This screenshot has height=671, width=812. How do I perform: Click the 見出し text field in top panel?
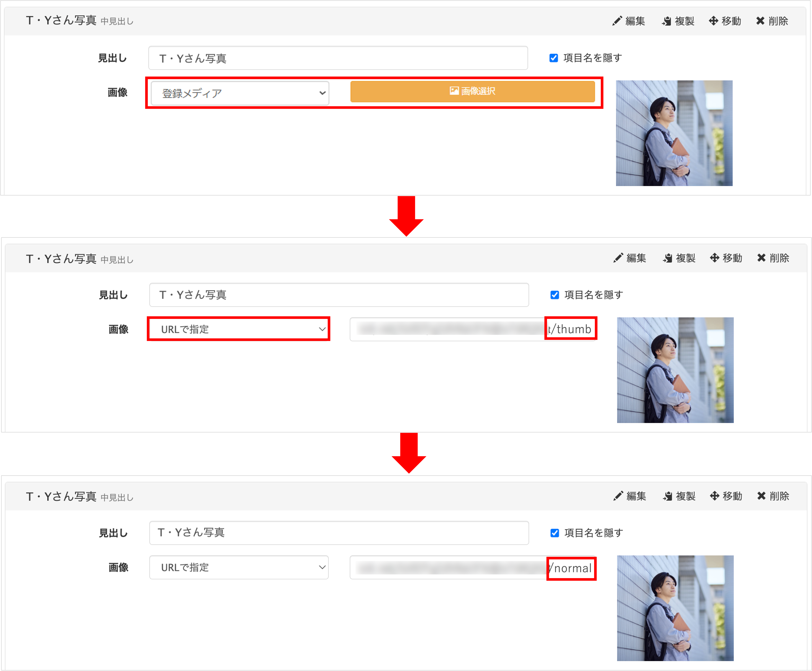338,58
